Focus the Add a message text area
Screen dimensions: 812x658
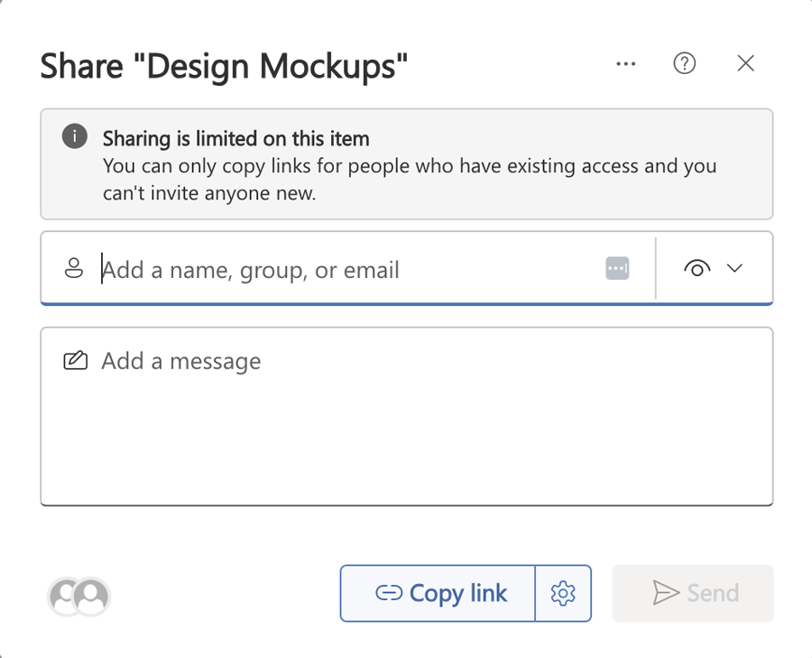[407, 416]
